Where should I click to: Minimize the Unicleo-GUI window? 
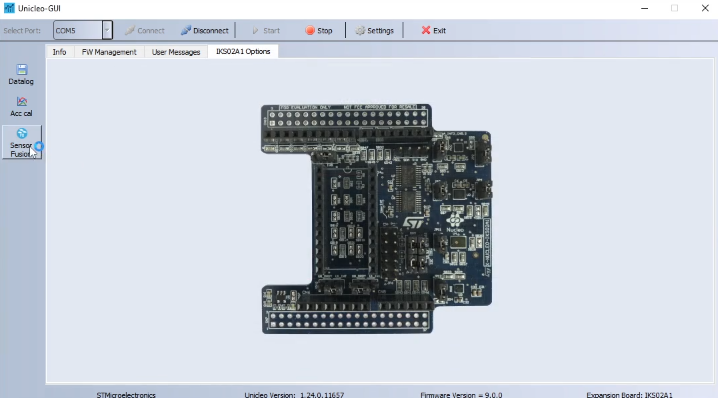pyautogui.click(x=644, y=8)
